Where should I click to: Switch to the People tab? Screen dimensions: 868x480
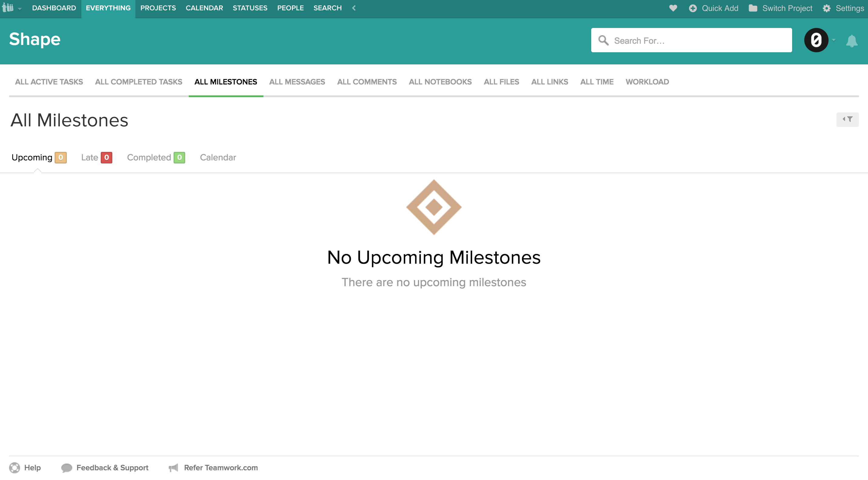coord(290,8)
